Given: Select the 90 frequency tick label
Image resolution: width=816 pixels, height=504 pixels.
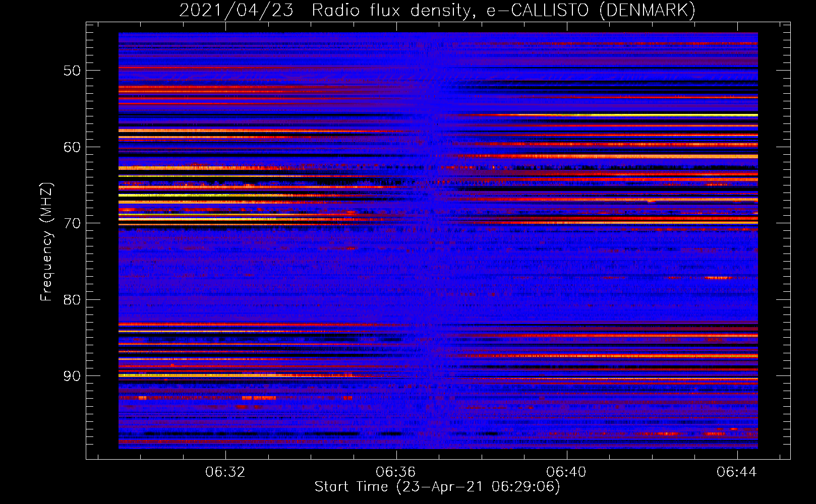Looking at the screenshot, I should click(72, 376).
